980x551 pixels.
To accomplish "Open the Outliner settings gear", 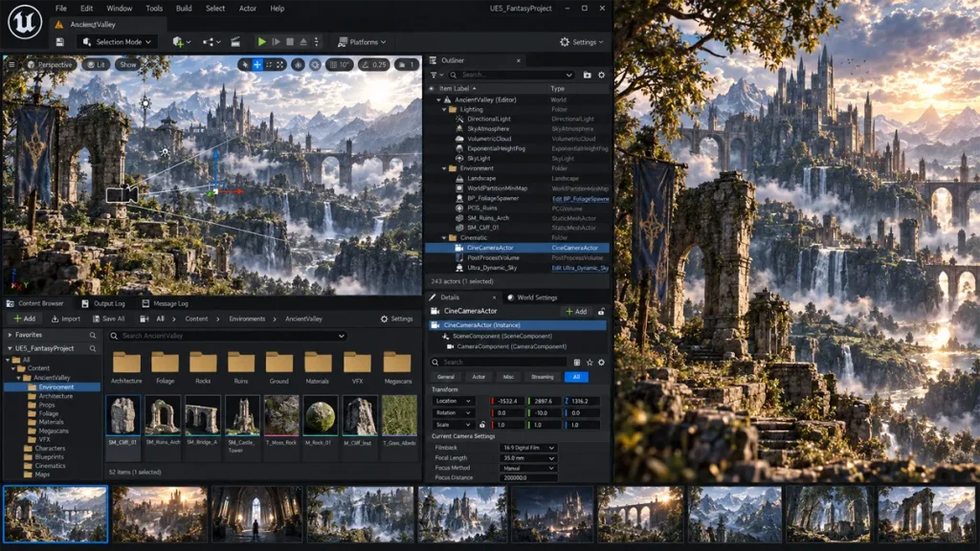I will pyautogui.click(x=601, y=75).
